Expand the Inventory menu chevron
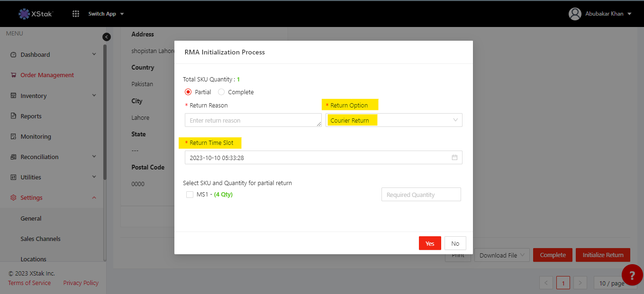This screenshot has height=294, width=644. (x=94, y=96)
